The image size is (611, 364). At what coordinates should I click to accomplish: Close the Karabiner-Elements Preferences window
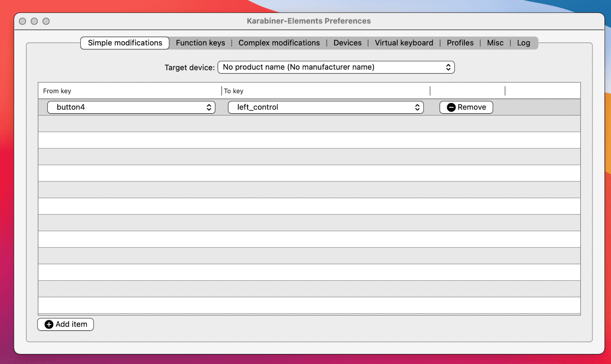point(23,21)
